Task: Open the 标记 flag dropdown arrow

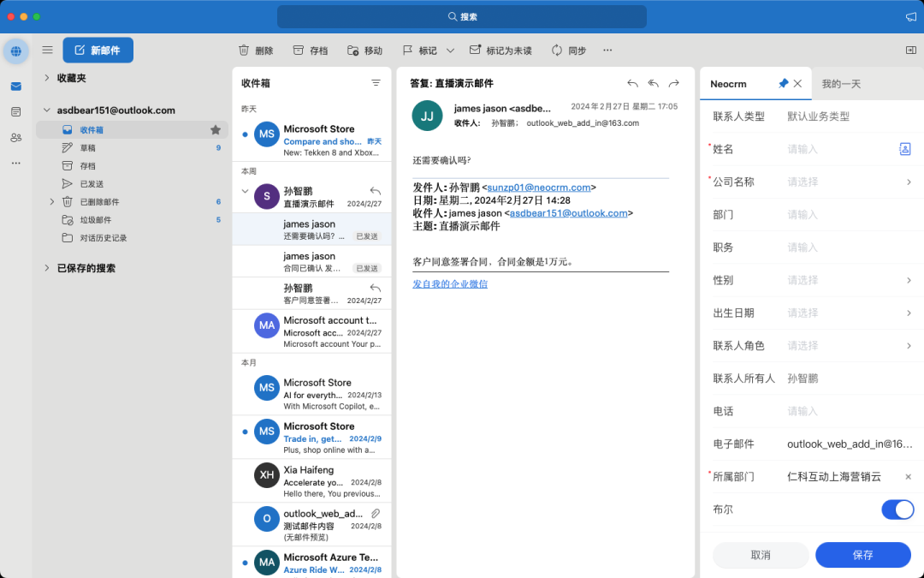Action: (450, 51)
